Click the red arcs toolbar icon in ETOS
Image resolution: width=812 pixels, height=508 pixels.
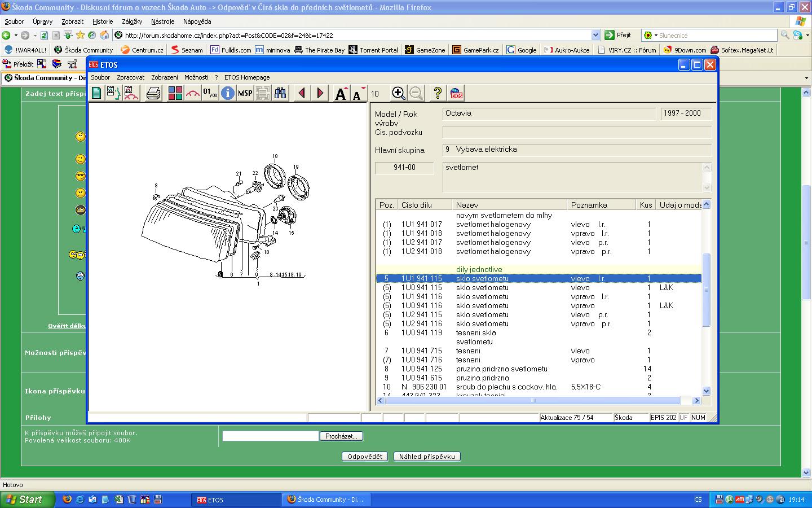(193, 93)
